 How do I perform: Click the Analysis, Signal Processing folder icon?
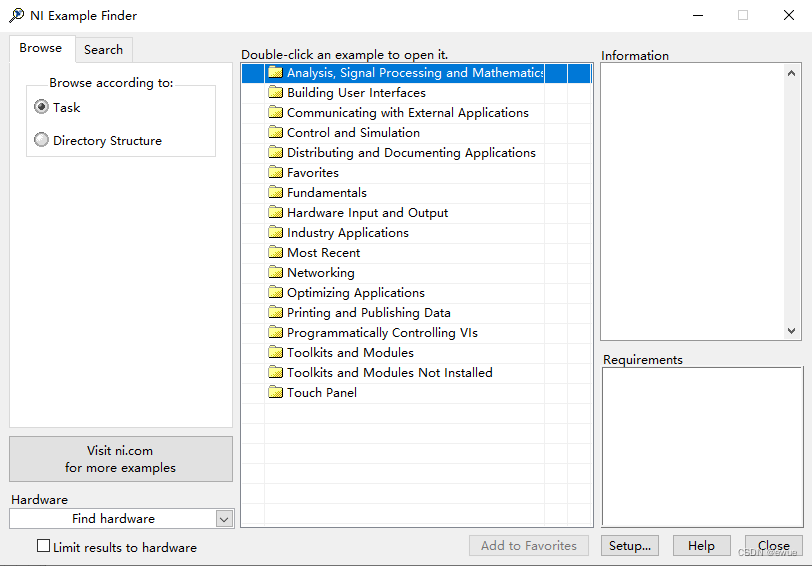coord(276,72)
